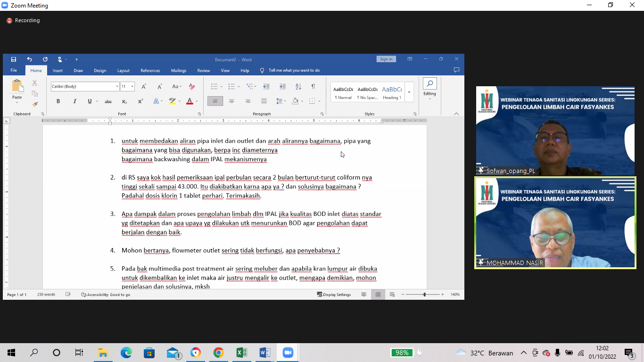
Task: Select Center alignment icon
Action: tap(231, 101)
